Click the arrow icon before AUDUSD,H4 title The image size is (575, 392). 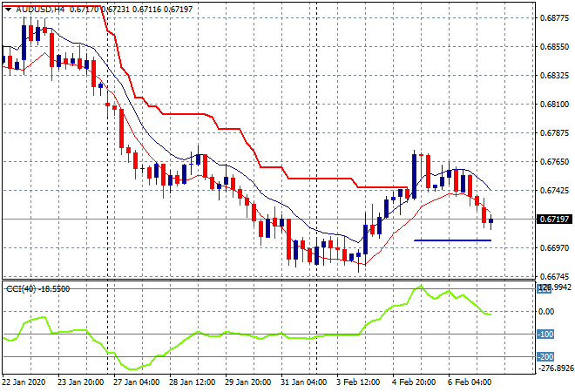click(6, 9)
